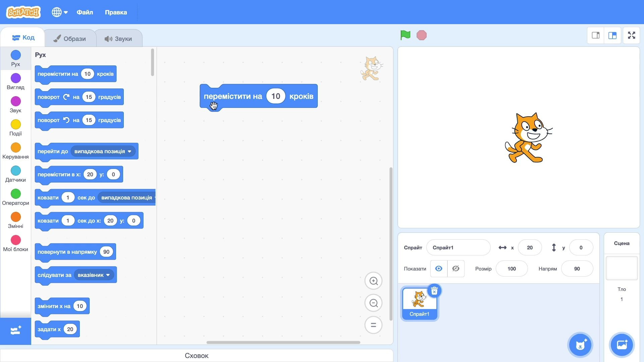
Task: Select the Керування block category
Action: (15, 151)
